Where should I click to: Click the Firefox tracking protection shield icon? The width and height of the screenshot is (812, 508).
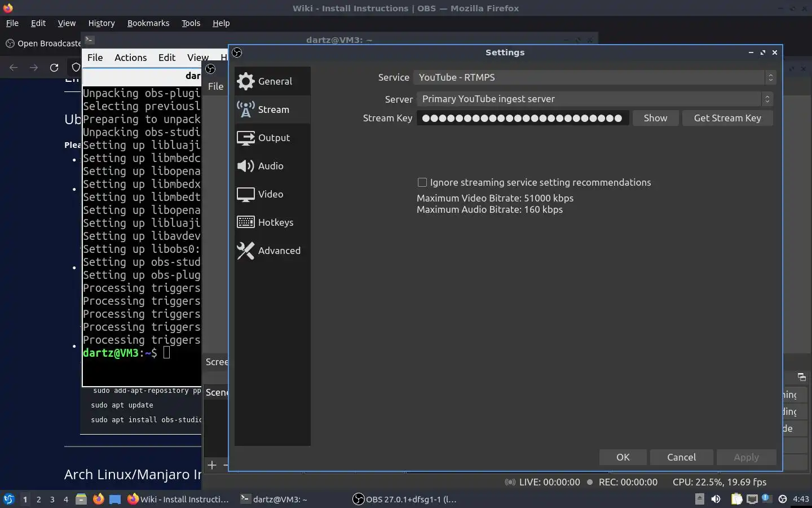pyautogui.click(x=76, y=68)
